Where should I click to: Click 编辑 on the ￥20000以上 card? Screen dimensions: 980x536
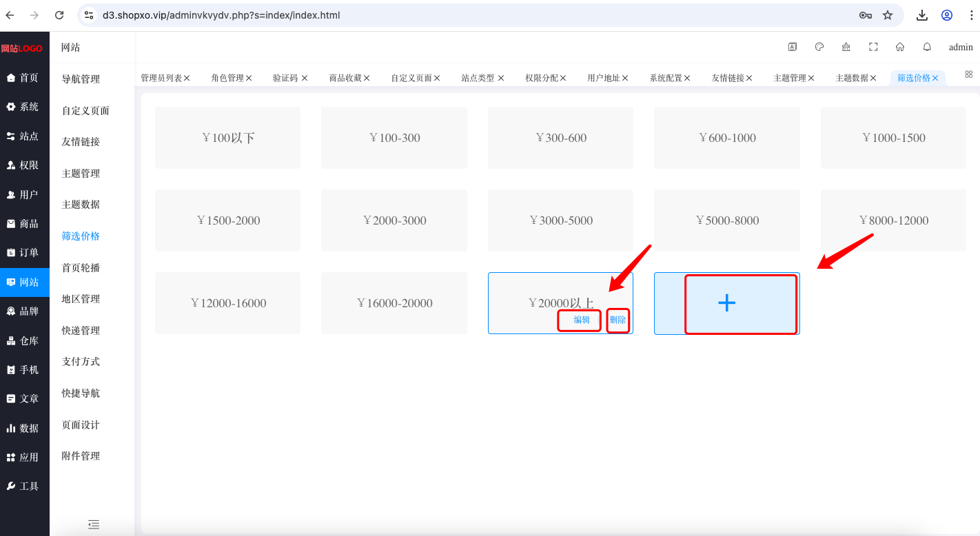point(582,320)
